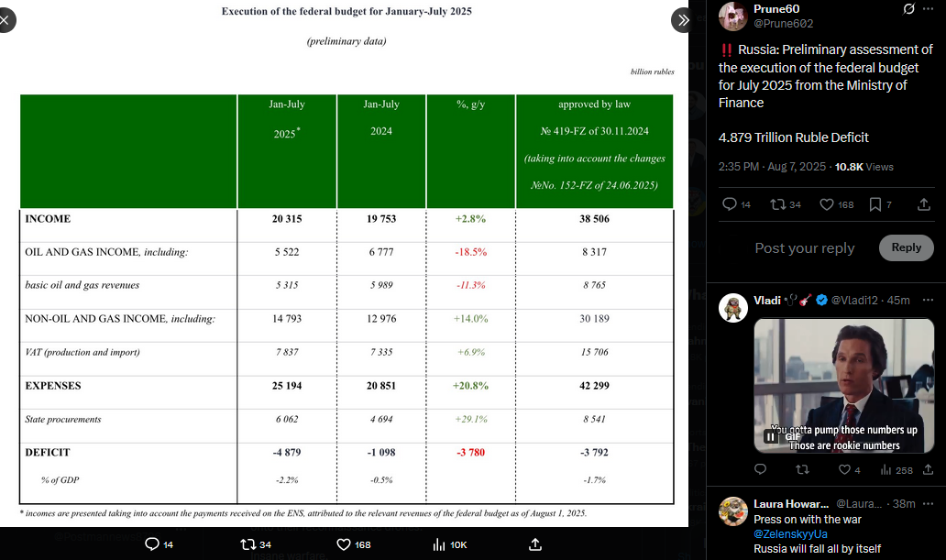Click the Reply button
Screen dimensions: 946x560
(x=907, y=248)
